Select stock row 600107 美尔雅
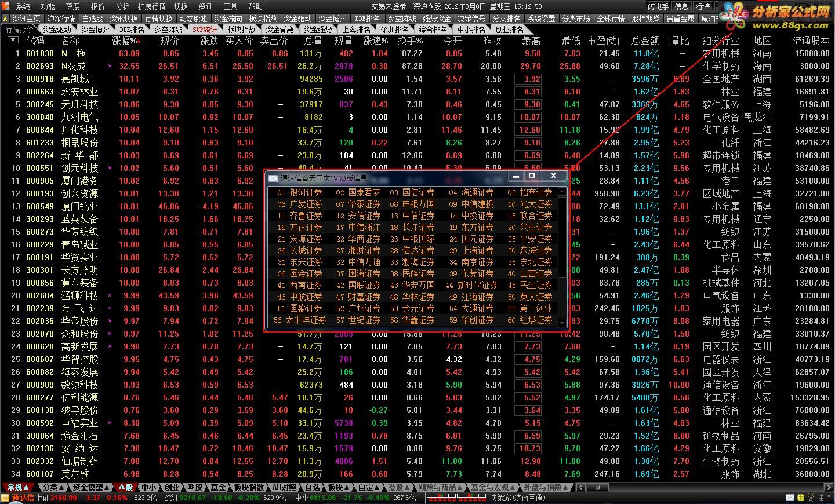This screenshot has width=835, height=504. (x=418, y=474)
